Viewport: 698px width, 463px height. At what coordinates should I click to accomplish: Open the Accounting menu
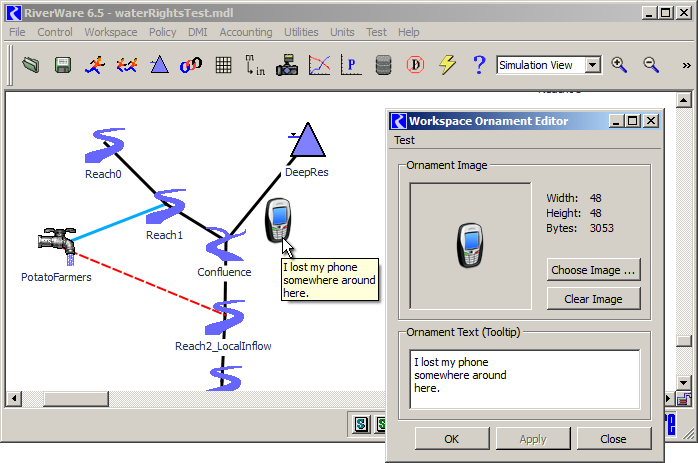tap(246, 32)
